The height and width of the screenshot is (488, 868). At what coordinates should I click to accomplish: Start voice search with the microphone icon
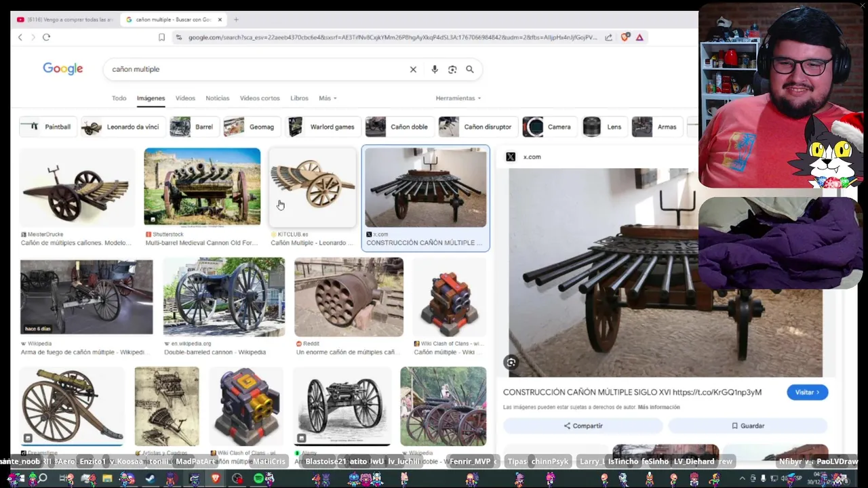click(x=435, y=69)
